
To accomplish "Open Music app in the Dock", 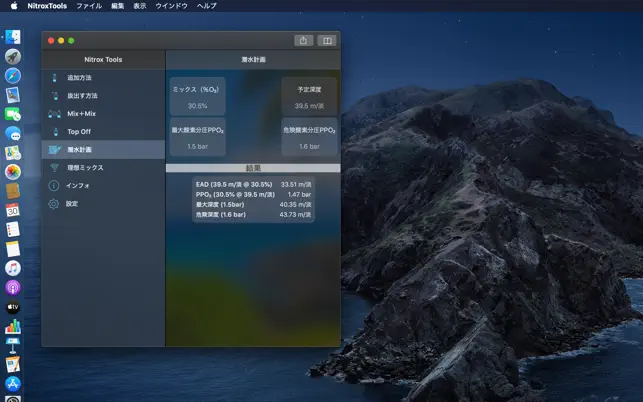I will pos(13,268).
